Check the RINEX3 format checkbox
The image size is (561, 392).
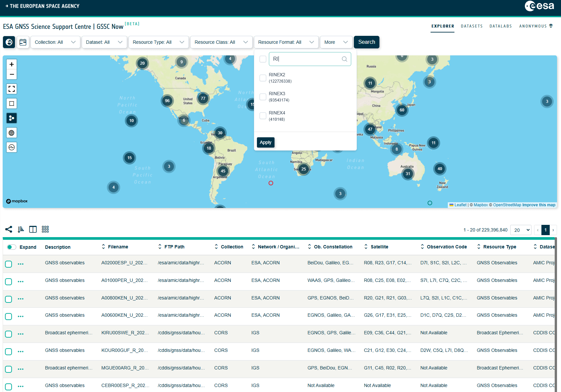[x=263, y=97]
